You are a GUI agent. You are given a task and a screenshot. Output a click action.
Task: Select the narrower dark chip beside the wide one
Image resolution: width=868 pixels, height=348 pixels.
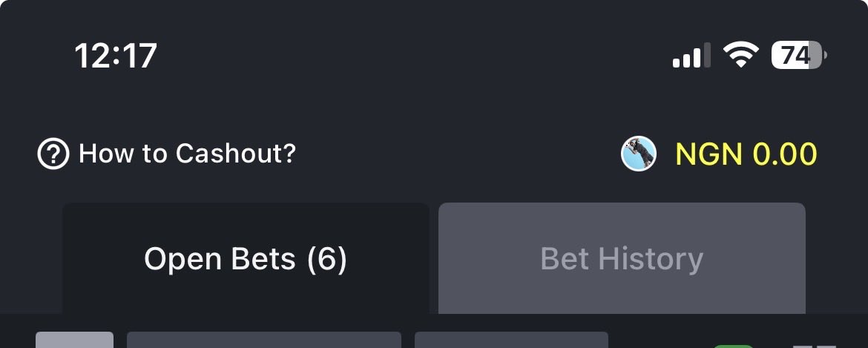pyautogui.click(x=511, y=340)
